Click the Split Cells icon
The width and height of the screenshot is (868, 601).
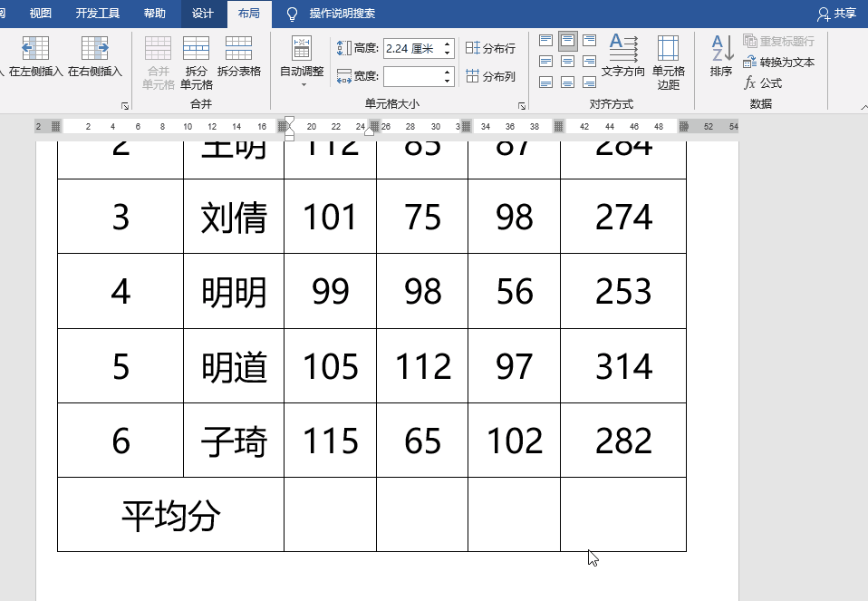tap(196, 48)
